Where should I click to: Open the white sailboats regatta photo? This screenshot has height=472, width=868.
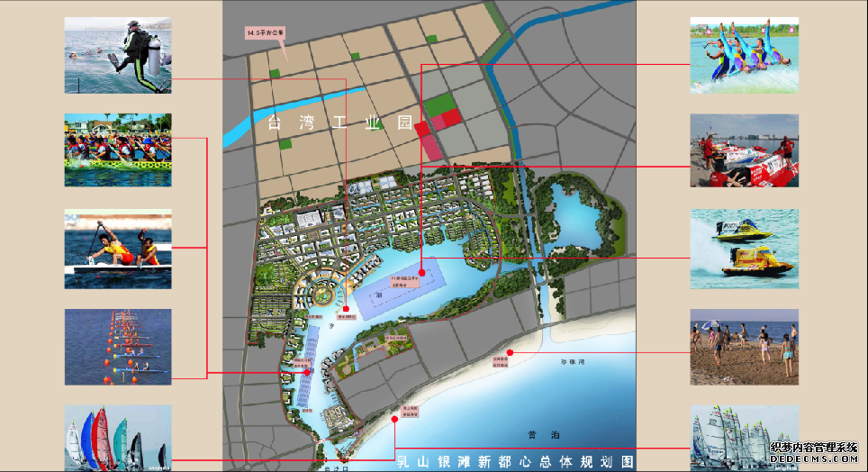[744, 438]
